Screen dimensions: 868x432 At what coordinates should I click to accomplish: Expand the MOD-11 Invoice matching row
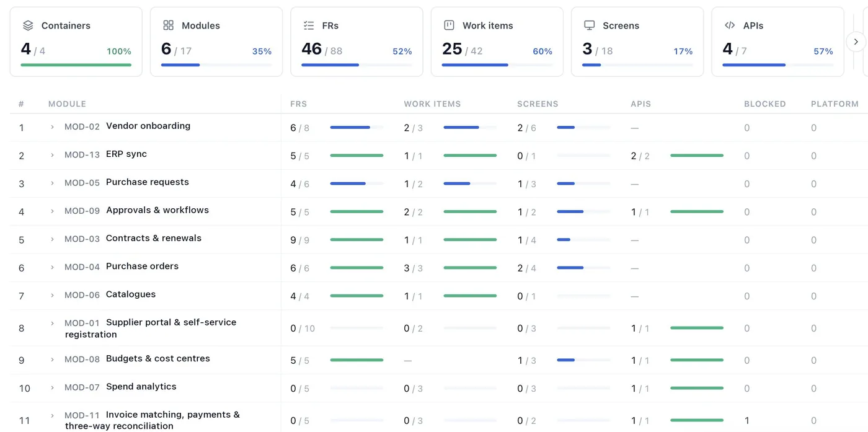(53, 415)
